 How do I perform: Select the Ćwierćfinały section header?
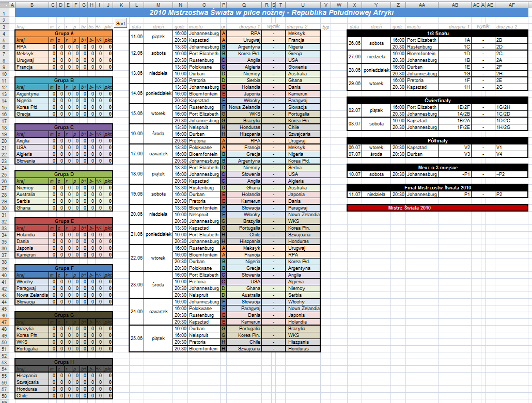pyautogui.click(x=437, y=100)
